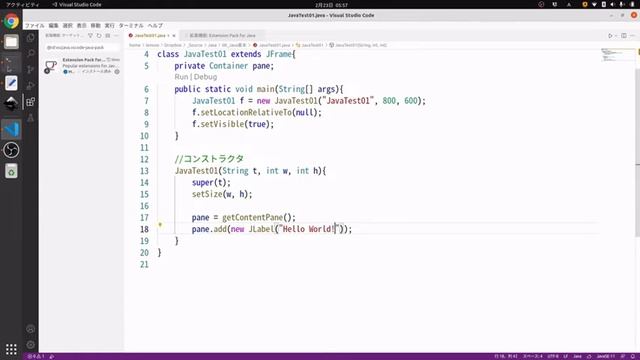Screen dimensions: 640x360
Task: Split the editor to the right
Action: (x=624, y=36)
